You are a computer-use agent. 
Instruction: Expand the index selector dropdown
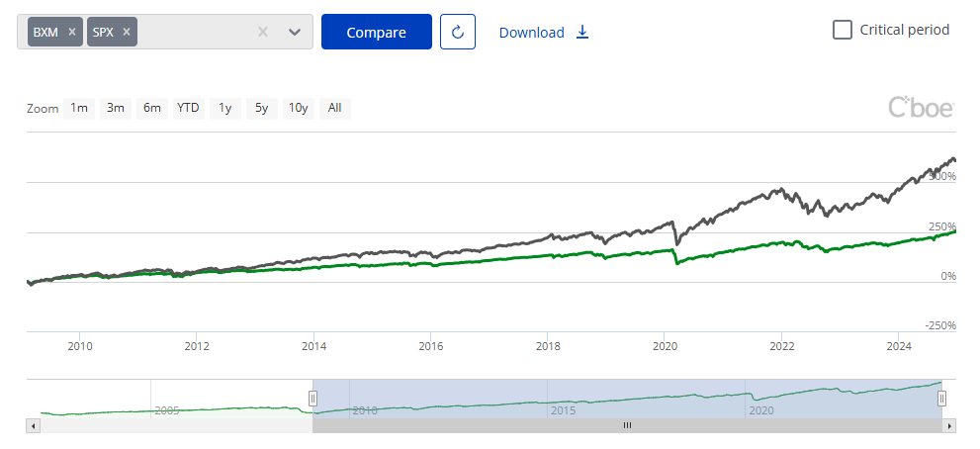295,32
